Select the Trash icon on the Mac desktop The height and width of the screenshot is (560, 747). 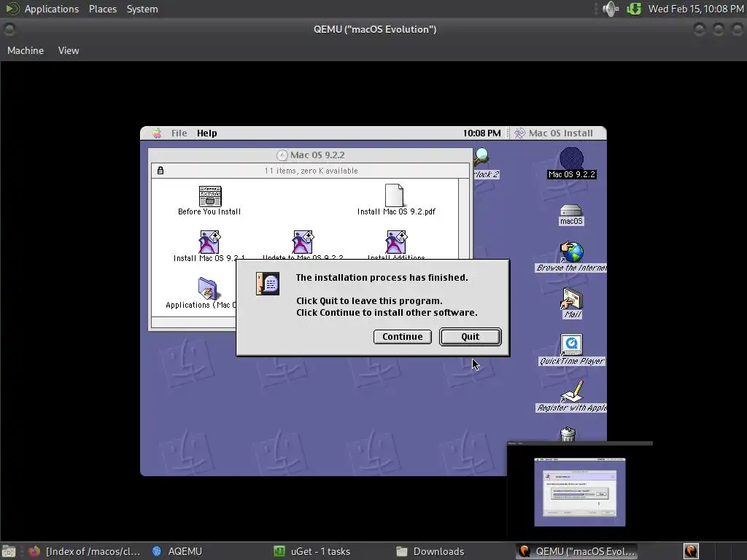coord(568,435)
